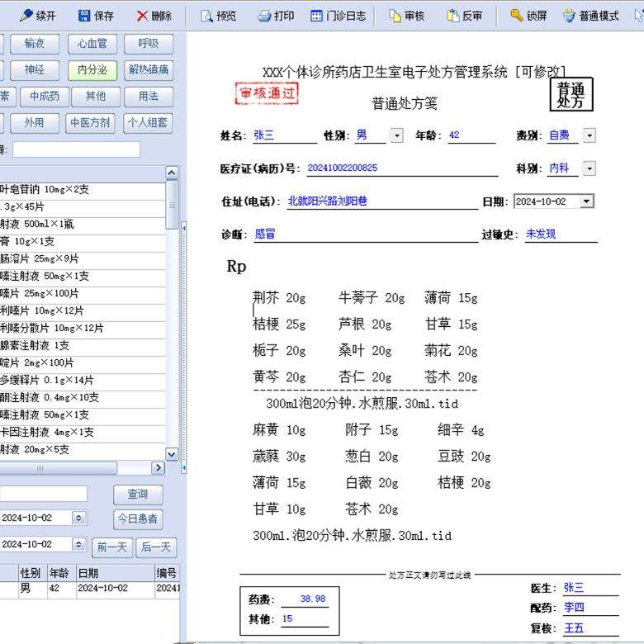
Task: Open the 日期 date picker dropdown
Action: (587, 201)
